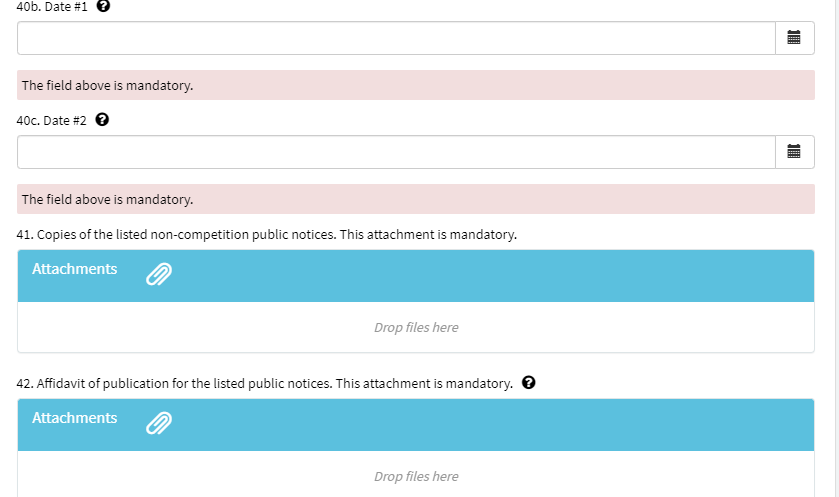Click into the Date #2 text field

[396, 152]
